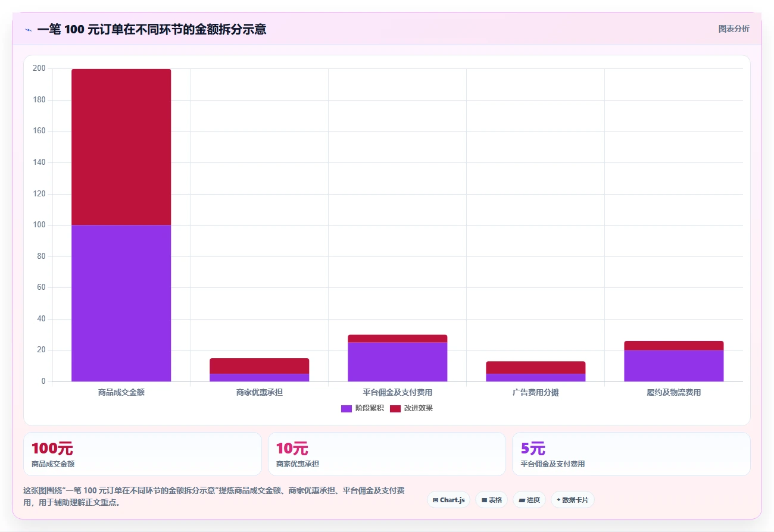Click the purple segment of 商品成交金额 bar
Screen dimensions: 774x532
[x=121, y=303]
